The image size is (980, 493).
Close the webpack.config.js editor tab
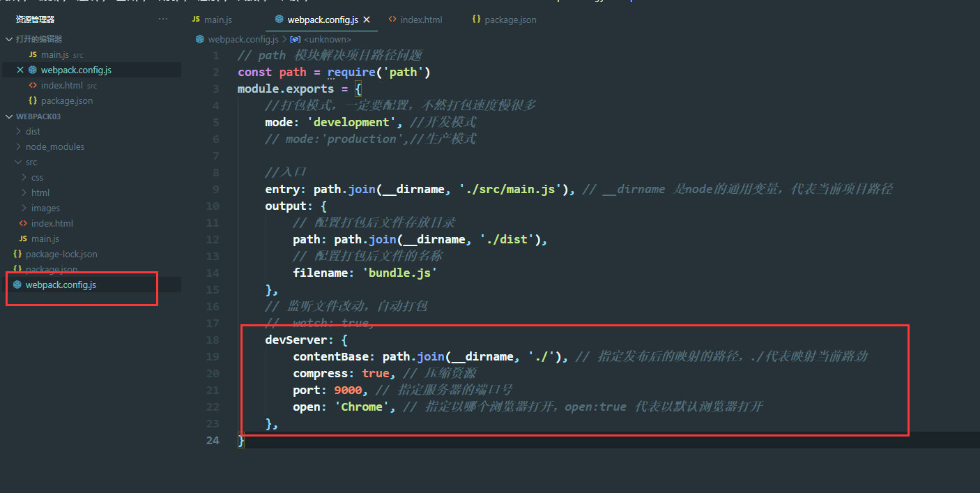367,20
